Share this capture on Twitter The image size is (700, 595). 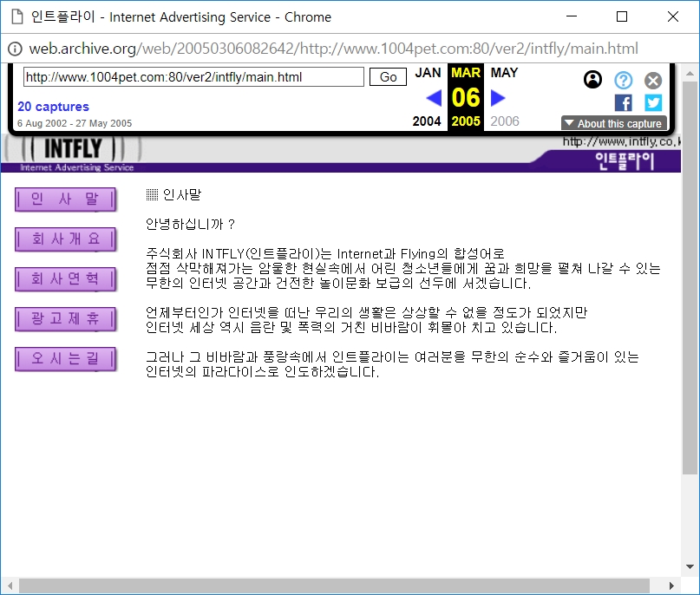coord(652,103)
